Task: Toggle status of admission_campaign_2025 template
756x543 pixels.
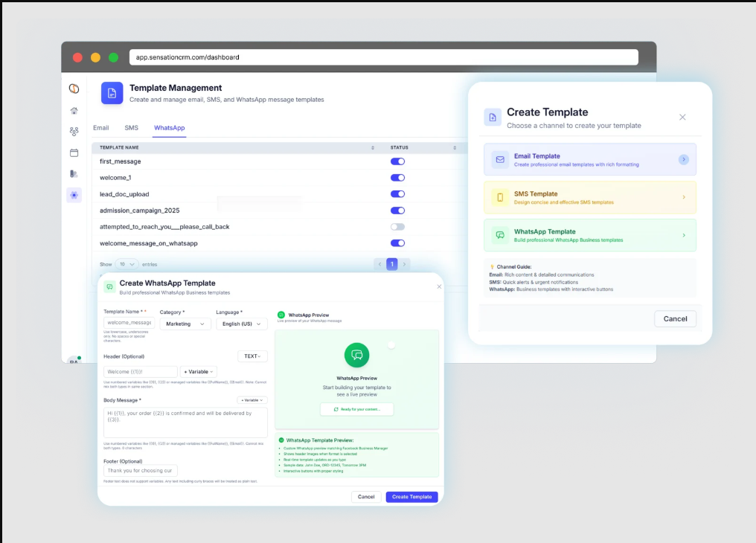Action: tap(398, 211)
